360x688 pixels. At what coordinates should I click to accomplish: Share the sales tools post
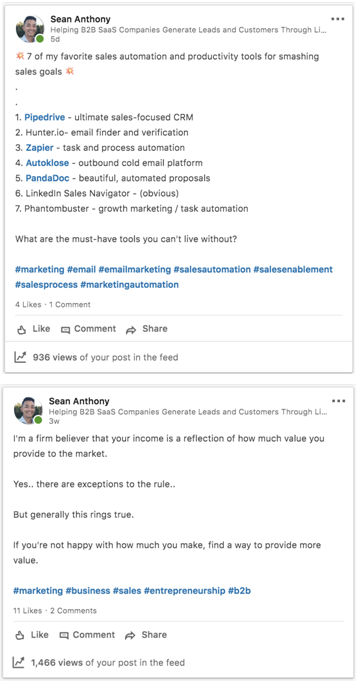147,329
